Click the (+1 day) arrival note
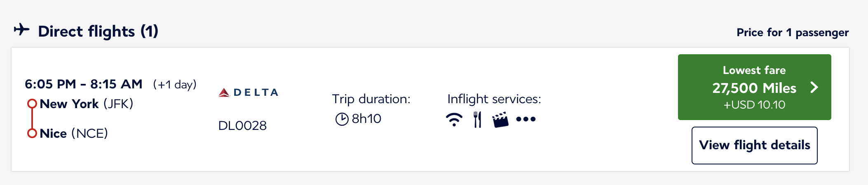Viewport: 868px width, 185px height. pos(175,85)
